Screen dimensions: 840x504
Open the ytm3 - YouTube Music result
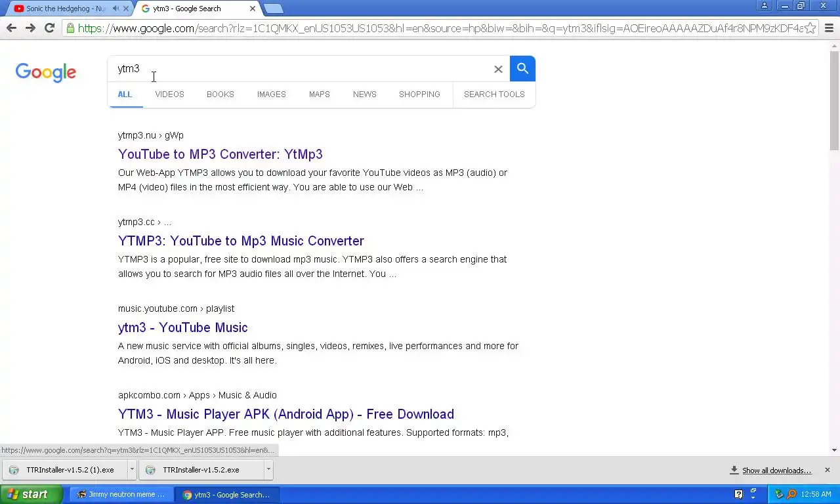(183, 327)
